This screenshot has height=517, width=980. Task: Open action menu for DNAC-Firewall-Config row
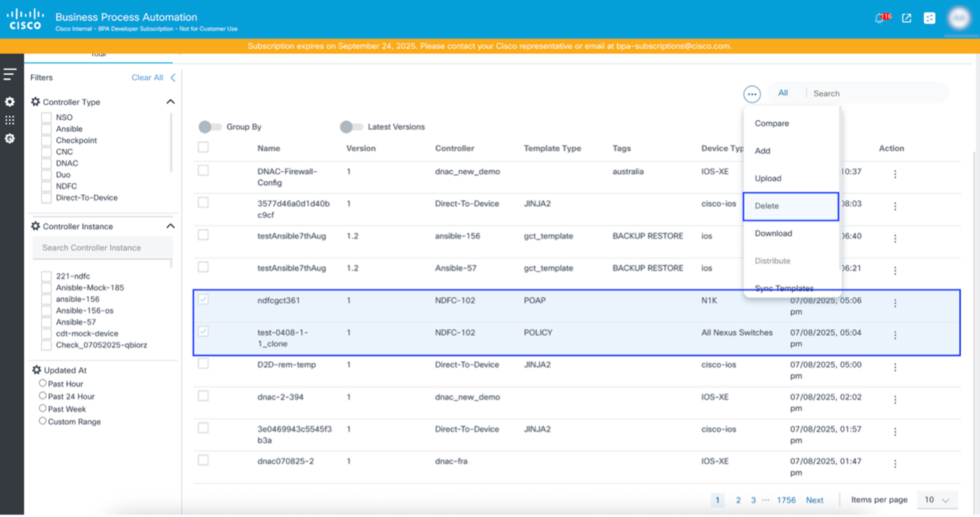tap(895, 175)
